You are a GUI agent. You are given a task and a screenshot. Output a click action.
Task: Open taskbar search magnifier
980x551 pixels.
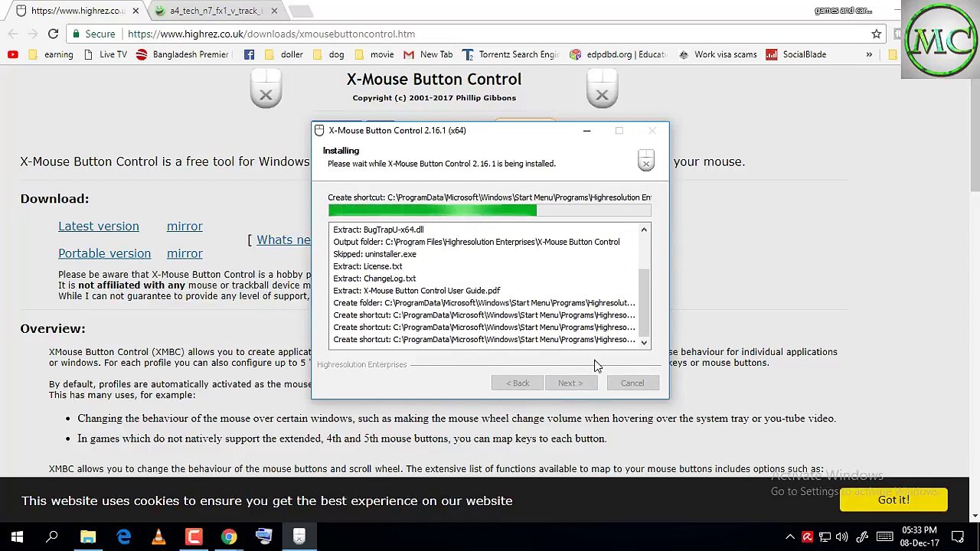coord(52,537)
